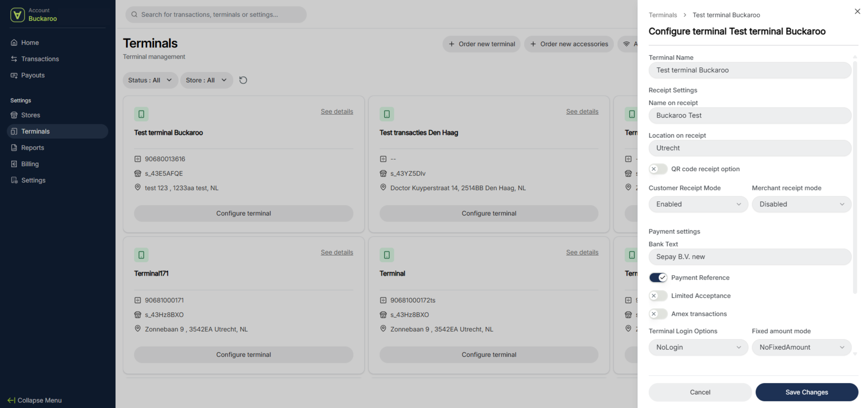Viewport: 868px width, 408px height.
Task: Click the Location on receipt input field
Action: (x=750, y=148)
